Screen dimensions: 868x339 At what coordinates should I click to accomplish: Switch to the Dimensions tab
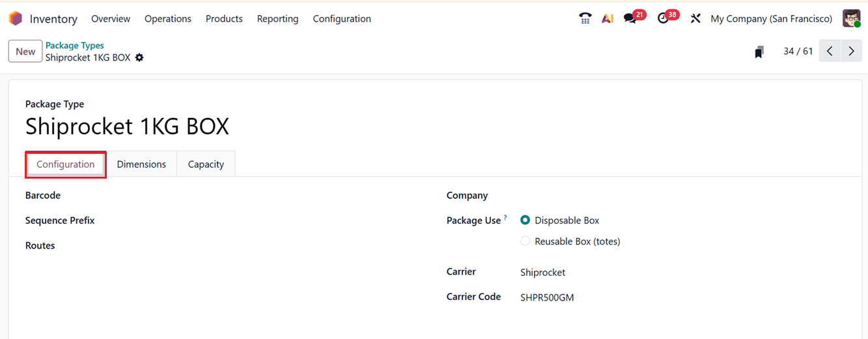pyautogui.click(x=141, y=164)
